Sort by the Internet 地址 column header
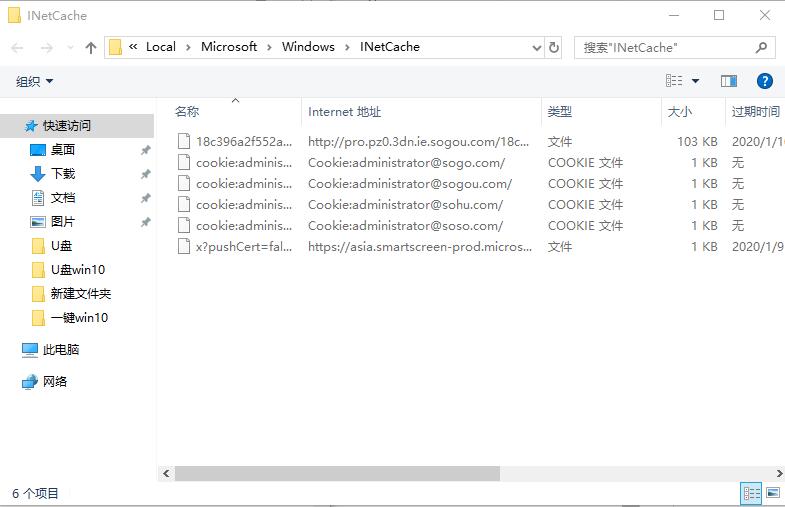Screen dimensions: 785x507 [344, 112]
